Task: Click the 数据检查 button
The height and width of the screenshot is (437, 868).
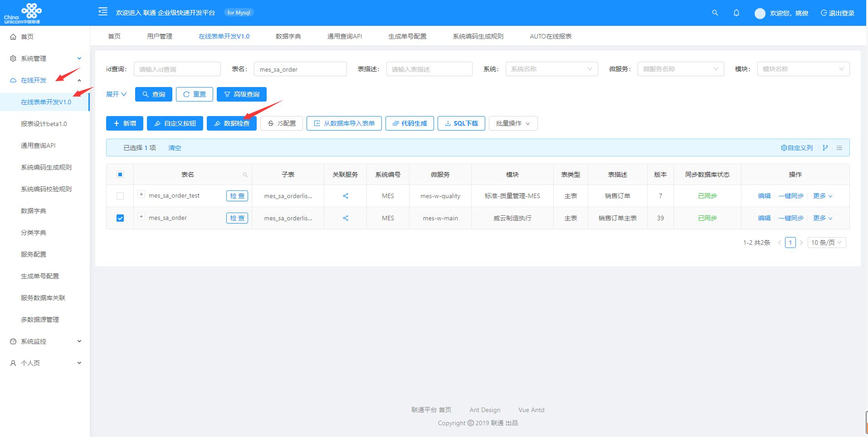Action: [x=232, y=123]
